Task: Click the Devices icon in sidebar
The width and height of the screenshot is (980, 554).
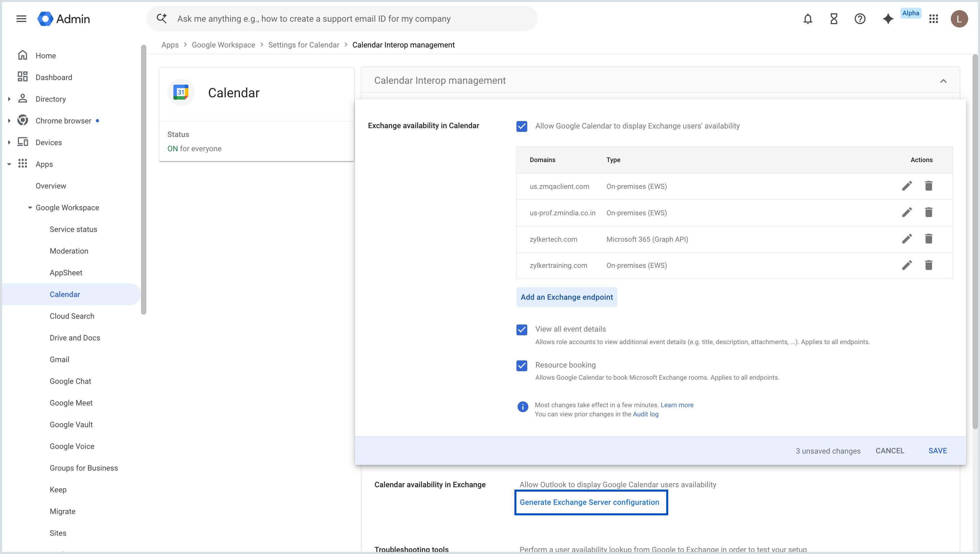Action: pyautogui.click(x=22, y=142)
